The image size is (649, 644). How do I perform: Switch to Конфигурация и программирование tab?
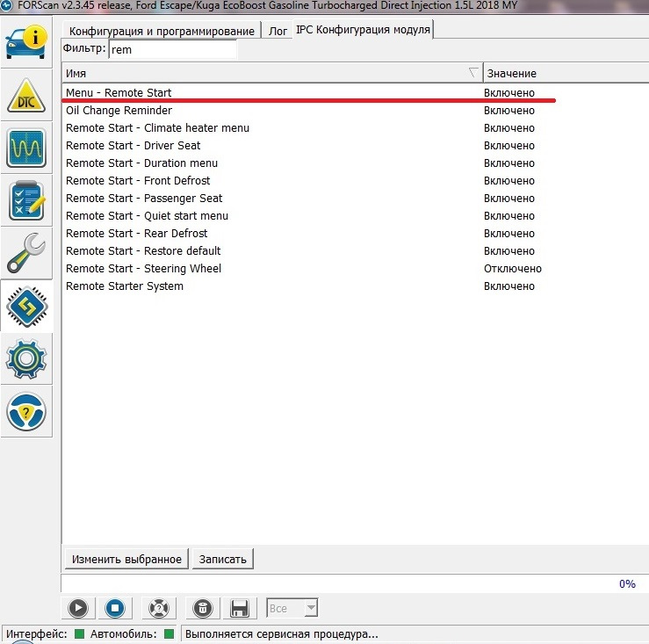[162, 31]
